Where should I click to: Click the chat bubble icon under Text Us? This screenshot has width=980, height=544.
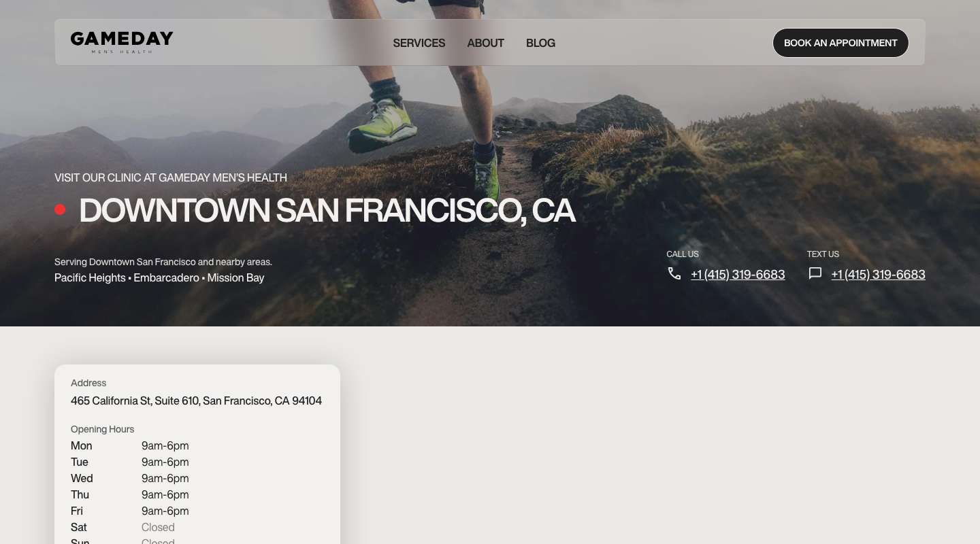pyautogui.click(x=815, y=273)
